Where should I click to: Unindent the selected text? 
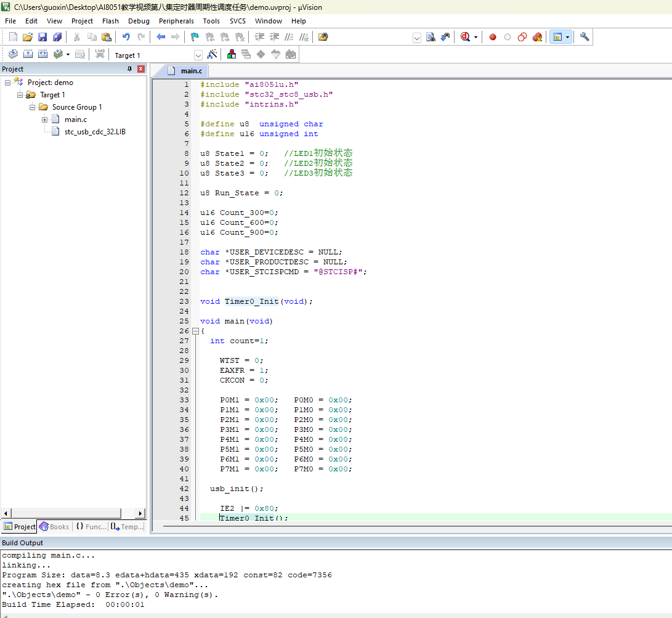[274, 37]
